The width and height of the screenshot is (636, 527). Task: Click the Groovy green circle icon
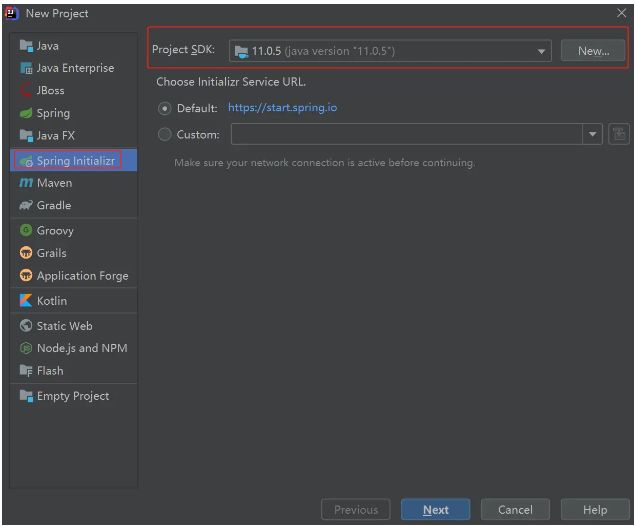[x=26, y=230]
